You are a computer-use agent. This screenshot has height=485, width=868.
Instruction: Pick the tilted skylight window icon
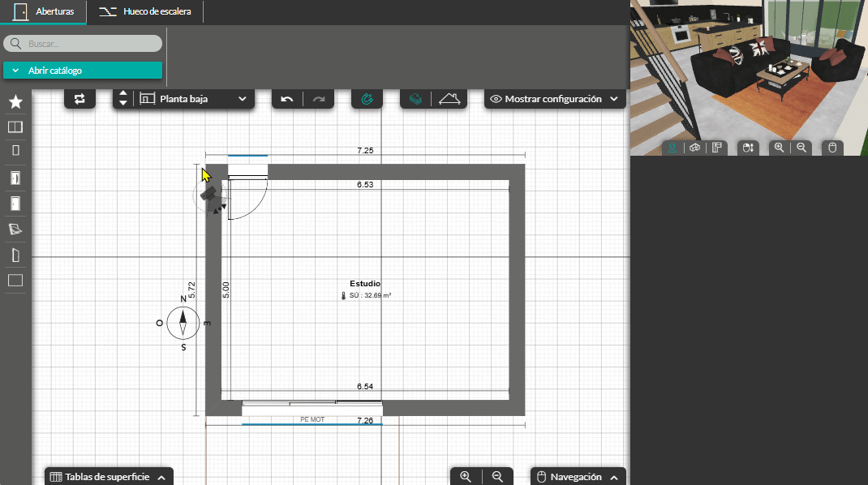[15, 229]
